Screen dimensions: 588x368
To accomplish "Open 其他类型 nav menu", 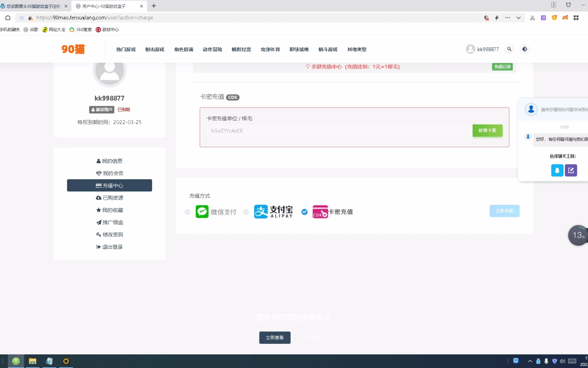I will click(x=357, y=49).
